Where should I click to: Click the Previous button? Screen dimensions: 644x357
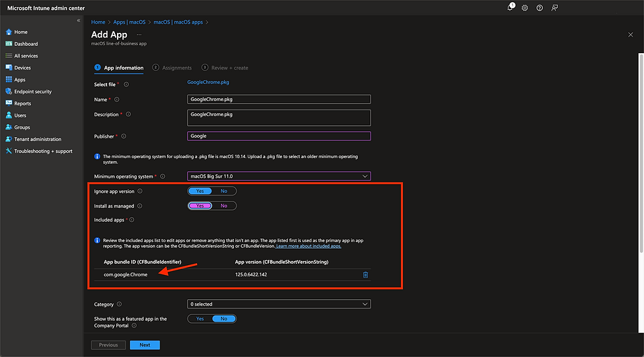[x=108, y=345]
